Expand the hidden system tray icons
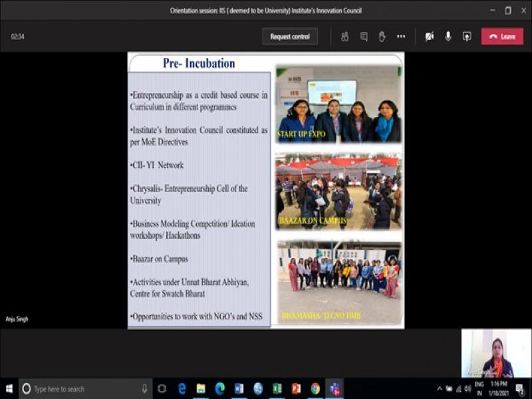This screenshot has height=399, width=532. point(440,388)
